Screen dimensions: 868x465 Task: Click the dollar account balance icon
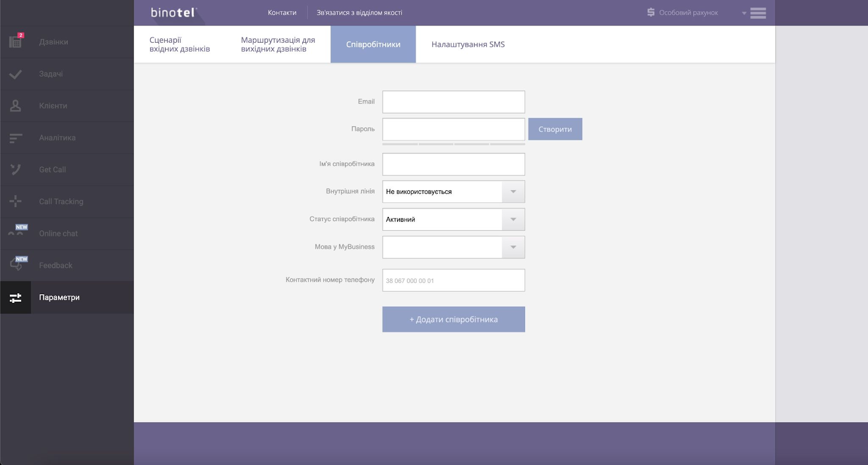coord(651,12)
